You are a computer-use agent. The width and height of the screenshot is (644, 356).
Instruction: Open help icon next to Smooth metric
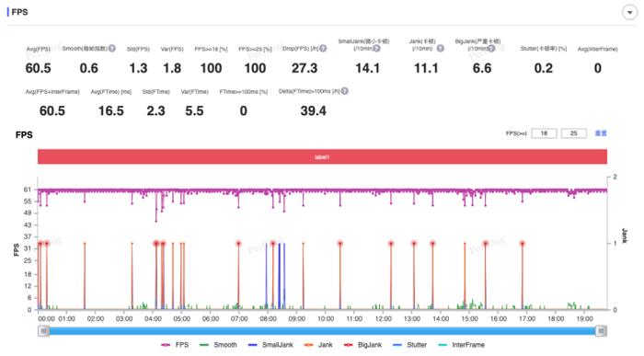coord(111,49)
